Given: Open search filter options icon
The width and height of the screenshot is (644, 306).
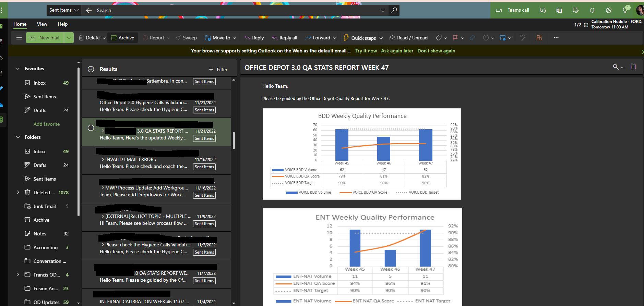Looking at the screenshot, I should point(383,10).
